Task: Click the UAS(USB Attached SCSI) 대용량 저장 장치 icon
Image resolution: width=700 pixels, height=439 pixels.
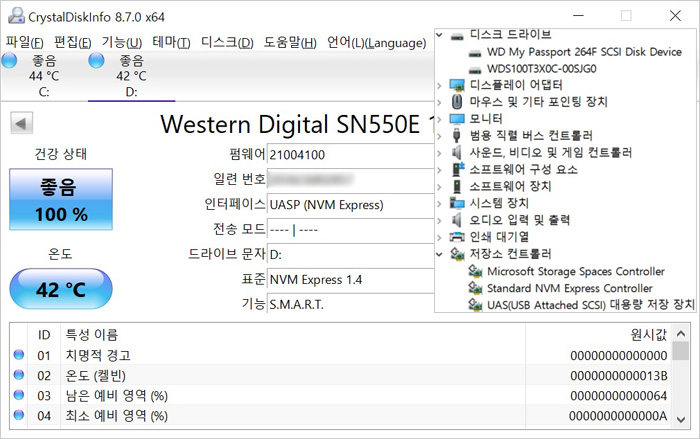Action: 475,305
